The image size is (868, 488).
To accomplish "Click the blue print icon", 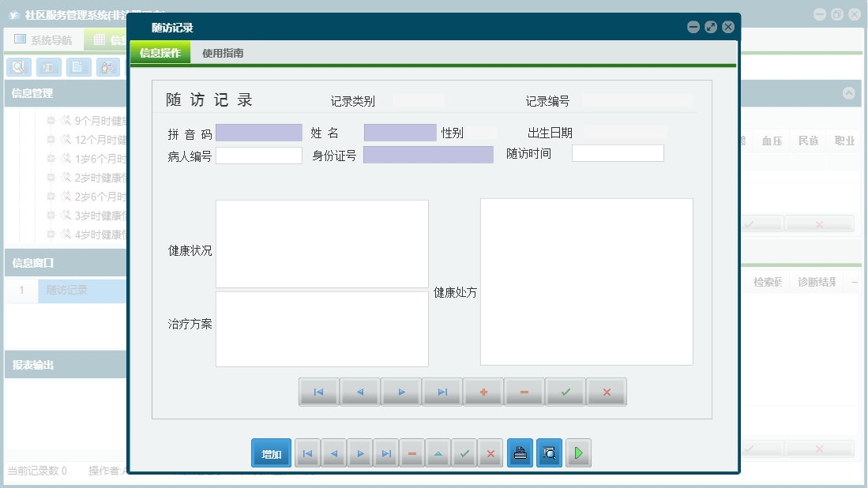I will tap(520, 453).
